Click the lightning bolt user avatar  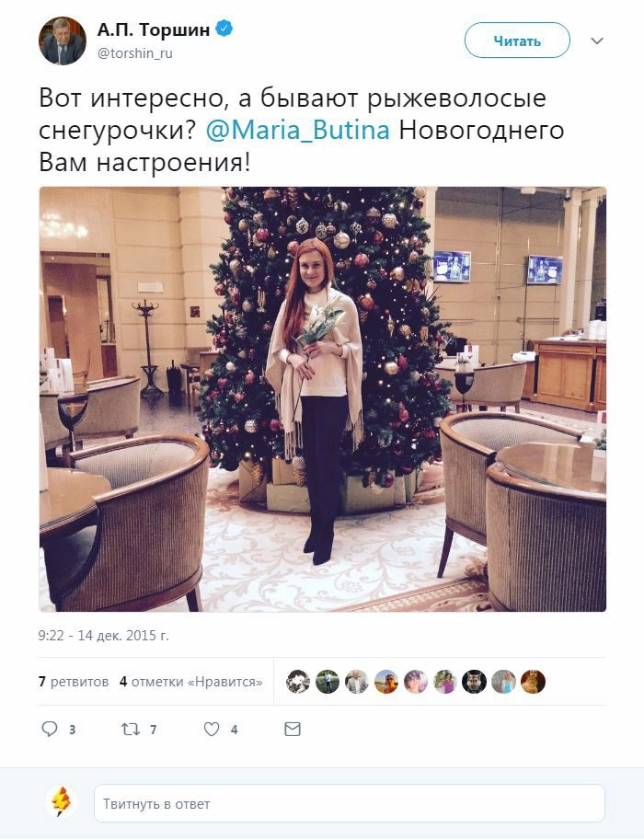pyautogui.click(x=63, y=802)
